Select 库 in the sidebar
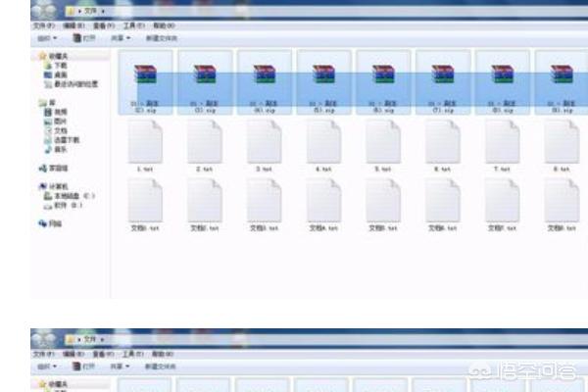Viewport: 588px width, 392px height. pos(48,102)
